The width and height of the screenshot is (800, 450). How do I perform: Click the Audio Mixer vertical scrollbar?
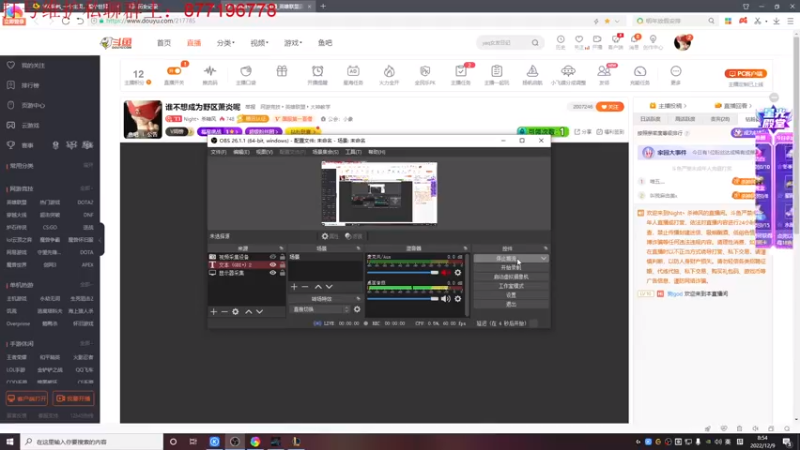pos(467,285)
